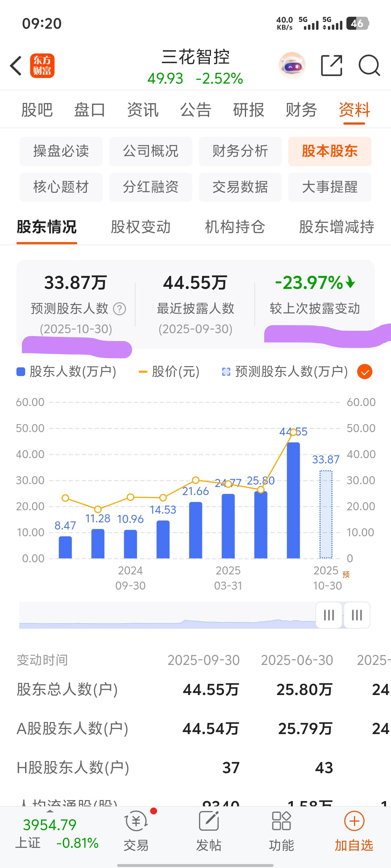Switch to 研报 tab
The width and height of the screenshot is (391, 868).
(249, 110)
